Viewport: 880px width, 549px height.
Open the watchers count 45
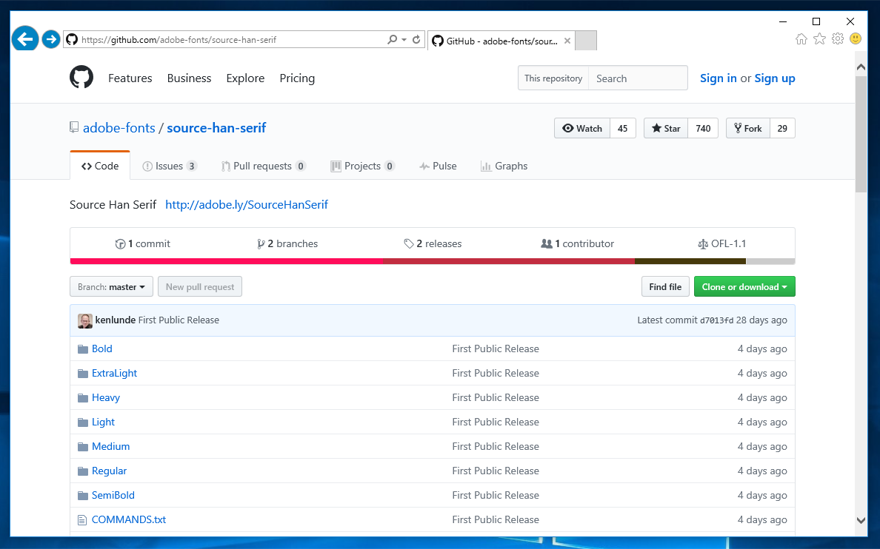point(622,128)
